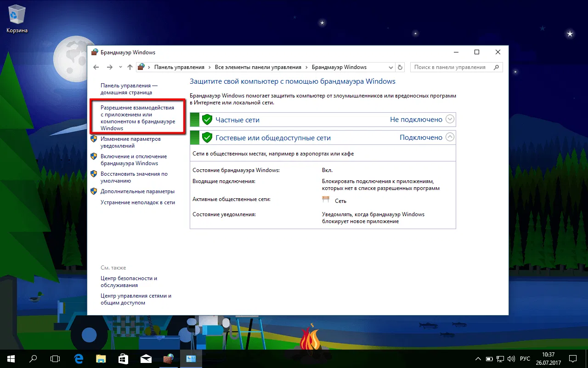Go back with the Back arrow
The width and height of the screenshot is (588, 368).
click(x=96, y=67)
